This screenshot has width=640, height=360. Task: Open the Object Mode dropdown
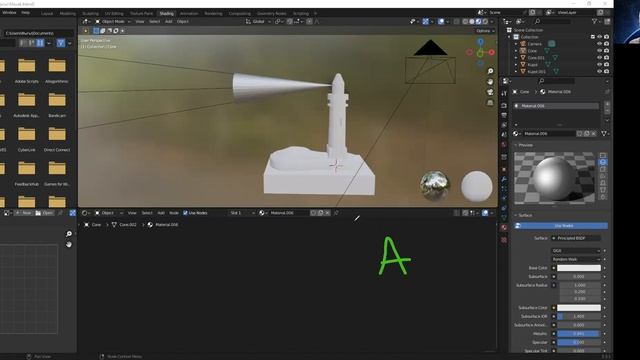tap(113, 21)
